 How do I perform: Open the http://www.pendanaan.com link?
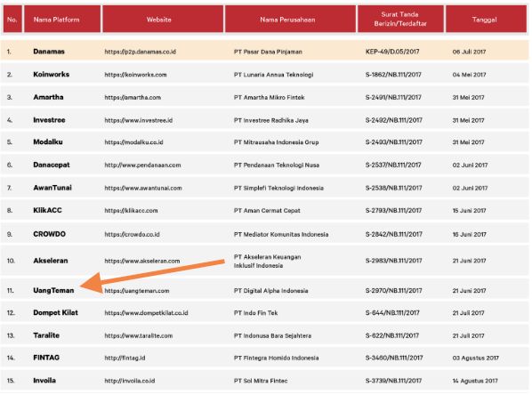click(142, 165)
